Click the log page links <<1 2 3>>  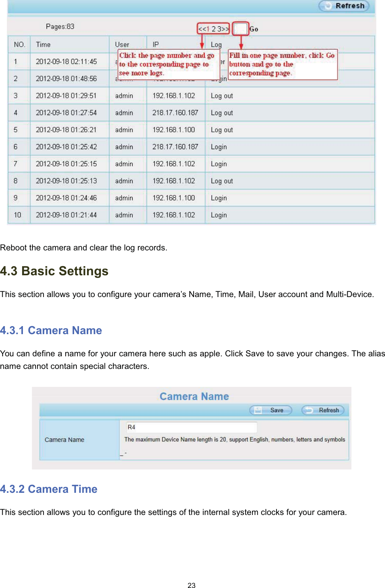pos(214,29)
